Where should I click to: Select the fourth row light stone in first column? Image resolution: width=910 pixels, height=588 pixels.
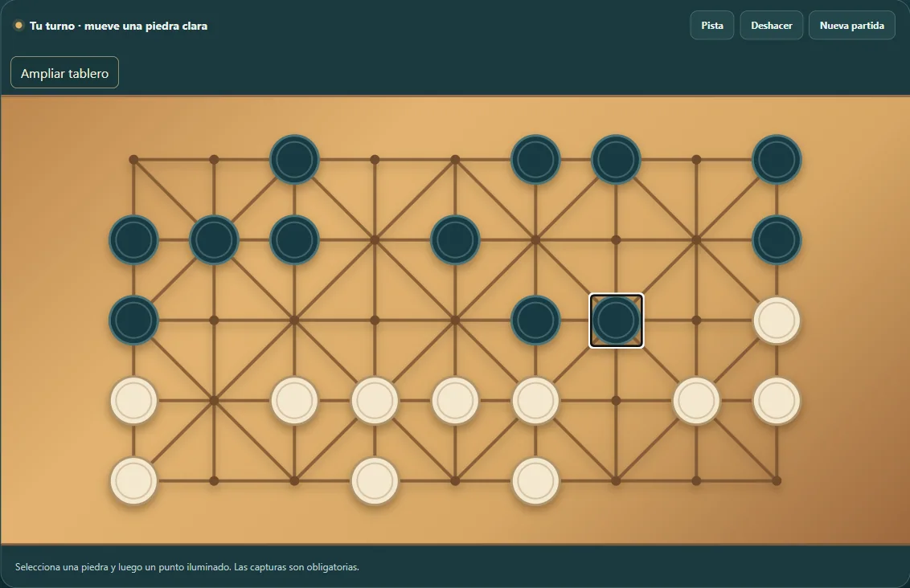click(x=133, y=401)
